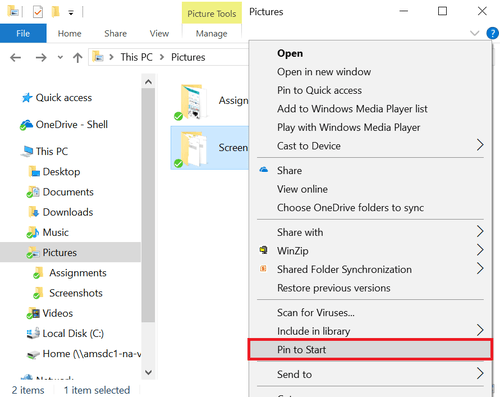Expand Shared Folder Synchronization submenu

[370, 269]
